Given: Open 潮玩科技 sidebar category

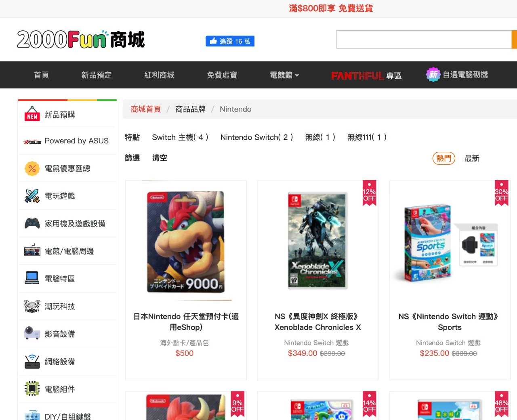Looking at the screenshot, I should (x=60, y=307).
